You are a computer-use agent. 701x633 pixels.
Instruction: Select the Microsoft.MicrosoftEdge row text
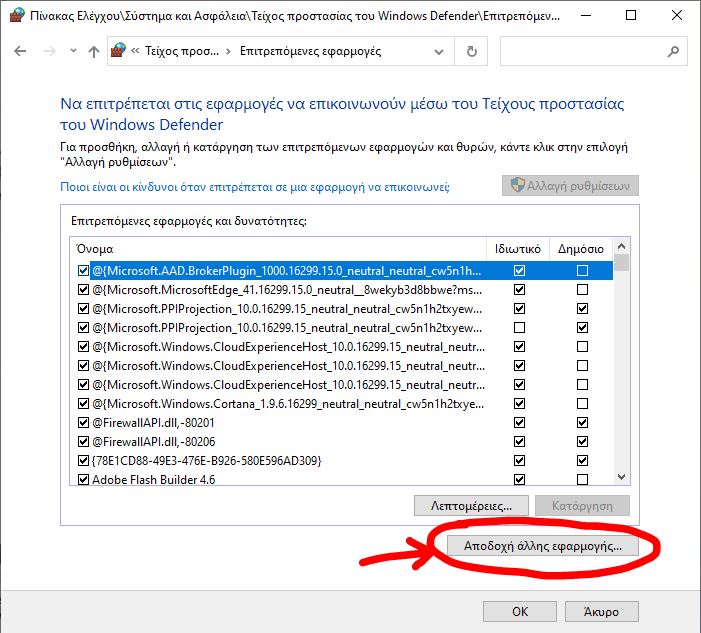coord(287,290)
